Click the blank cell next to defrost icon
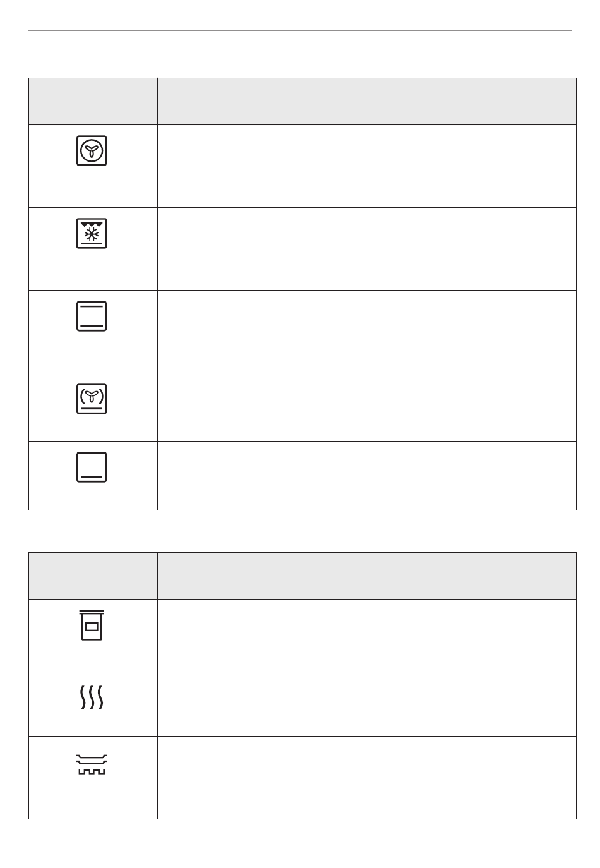 click(x=367, y=249)
